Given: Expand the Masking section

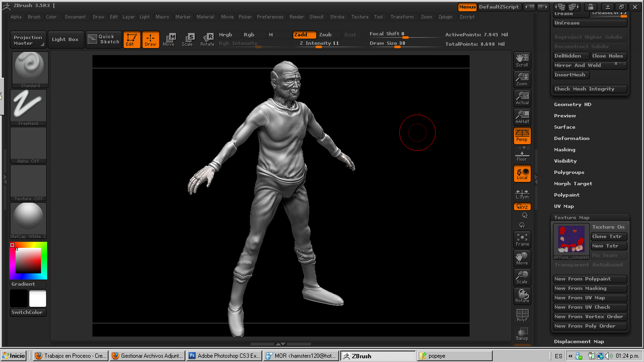Looking at the screenshot, I should pyautogui.click(x=565, y=150).
